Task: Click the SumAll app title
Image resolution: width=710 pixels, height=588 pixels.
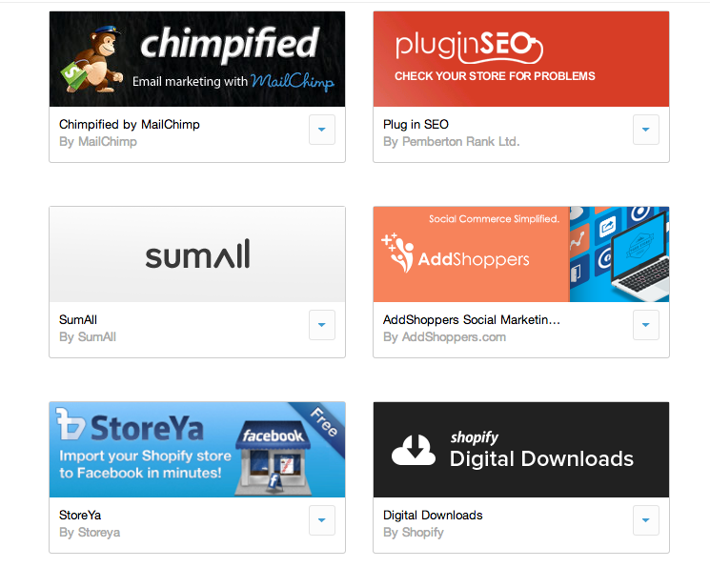Action: point(78,319)
